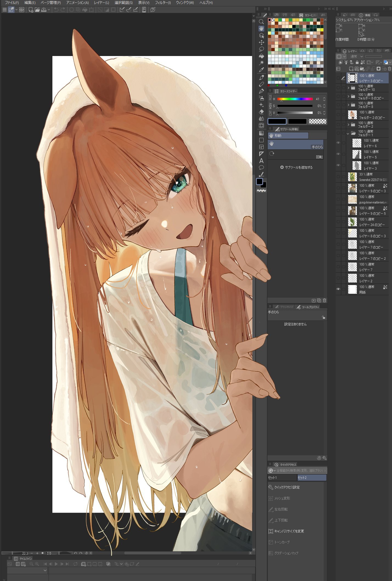Open the フィルター(I) menu

pos(163,3)
